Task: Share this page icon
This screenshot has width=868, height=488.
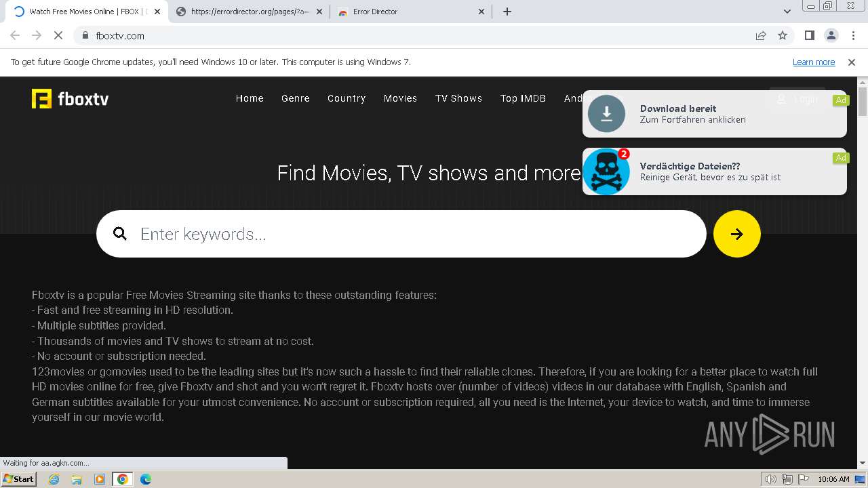Action: (761, 35)
